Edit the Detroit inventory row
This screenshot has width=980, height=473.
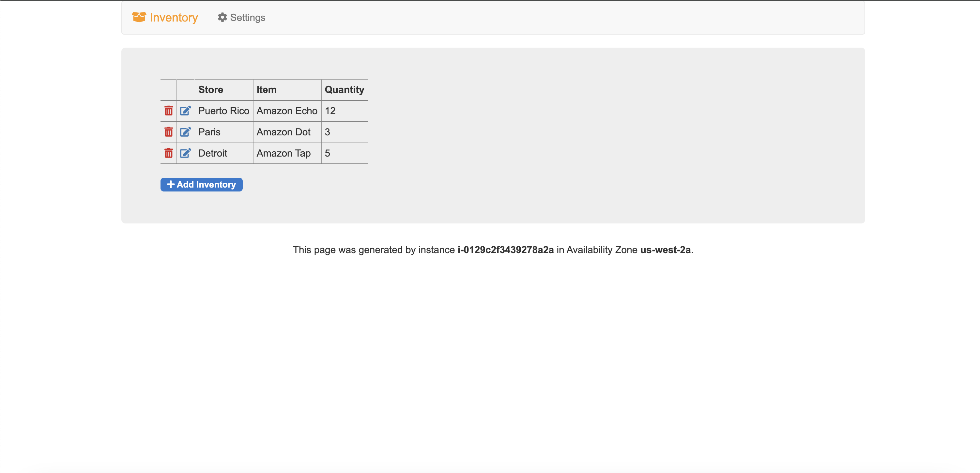[185, 153]
